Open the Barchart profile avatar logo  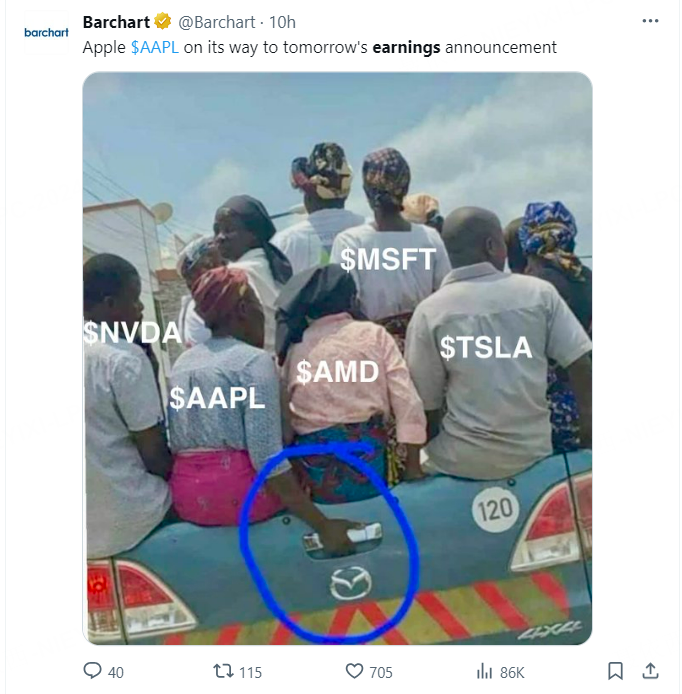(46, 32)
